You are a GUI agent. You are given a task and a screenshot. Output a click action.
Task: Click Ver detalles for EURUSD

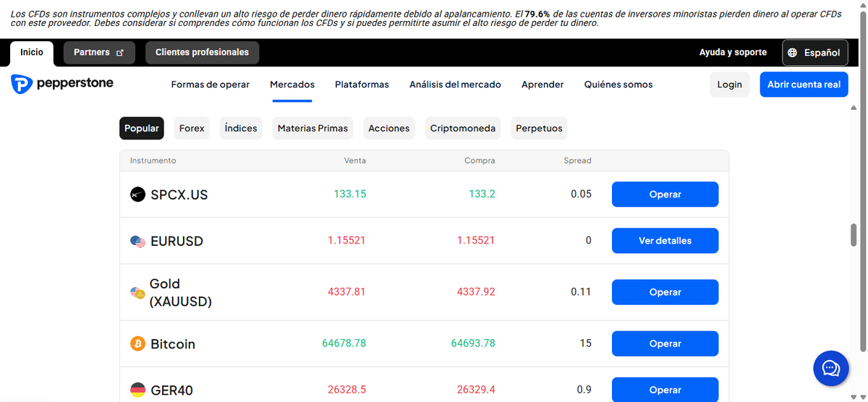pos(665,241)
